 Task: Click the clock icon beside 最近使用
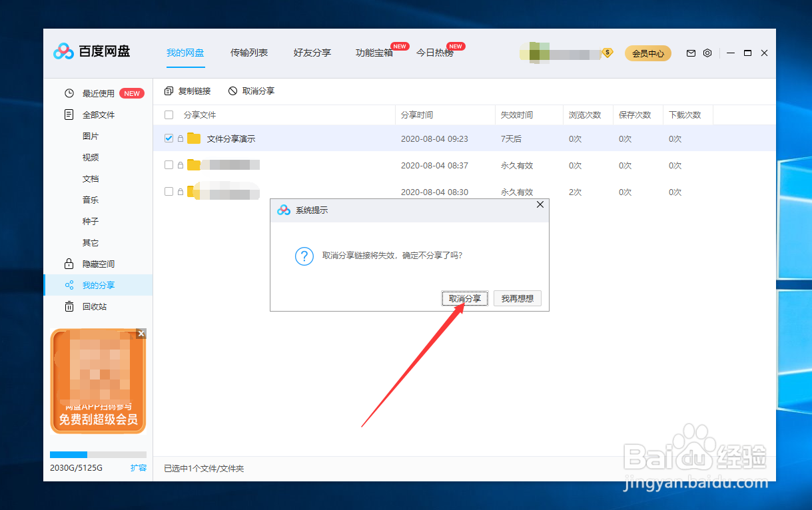[x=69, y=93]
